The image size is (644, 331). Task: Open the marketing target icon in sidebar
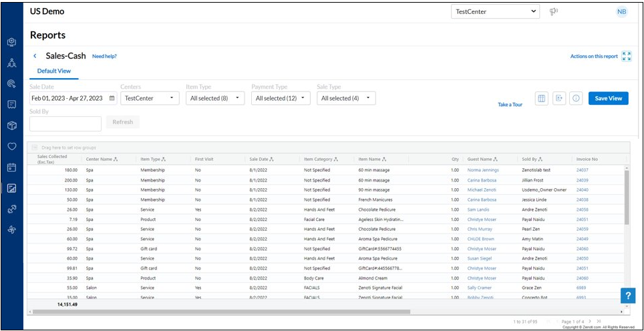(12, 83)
